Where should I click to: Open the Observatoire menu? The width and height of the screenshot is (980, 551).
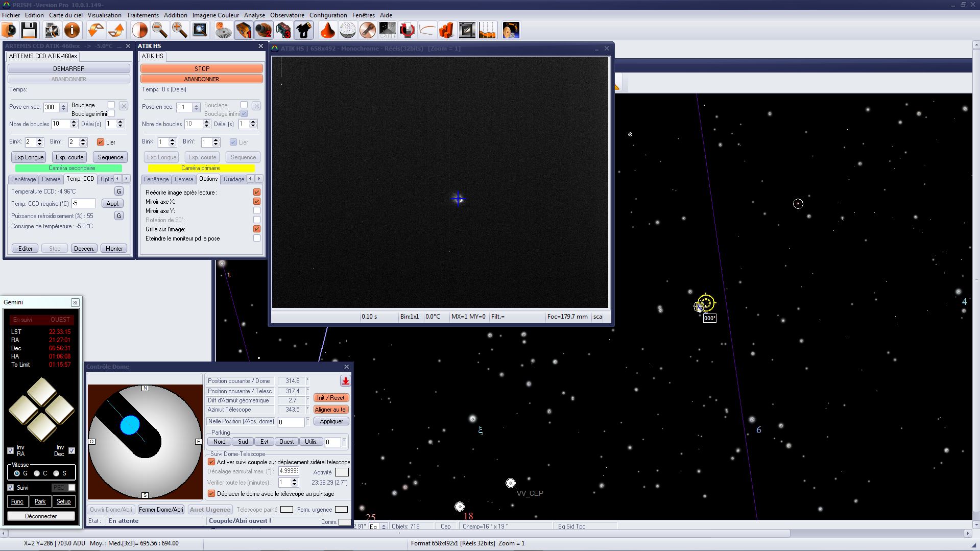click(287, 15)
